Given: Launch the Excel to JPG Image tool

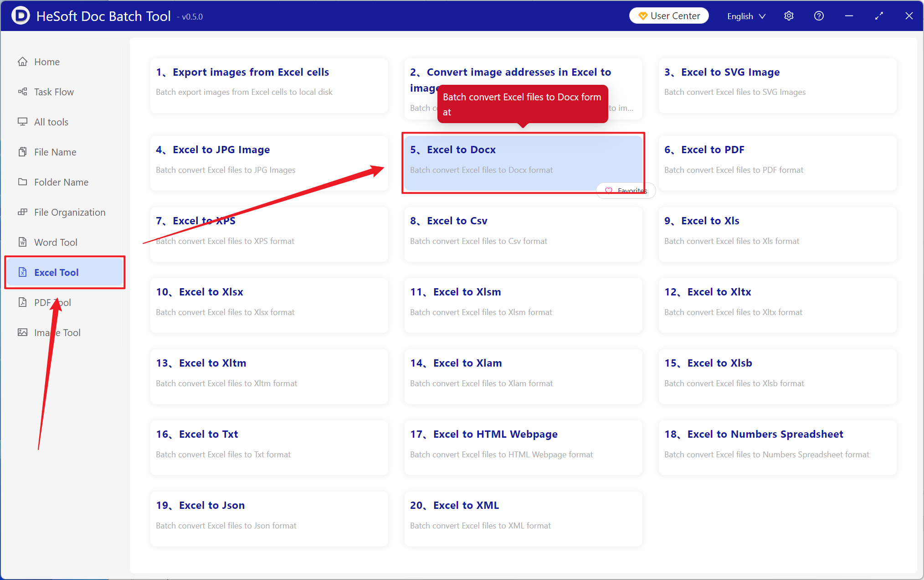Looking at the screenshot, I should [x=269, y=163].
